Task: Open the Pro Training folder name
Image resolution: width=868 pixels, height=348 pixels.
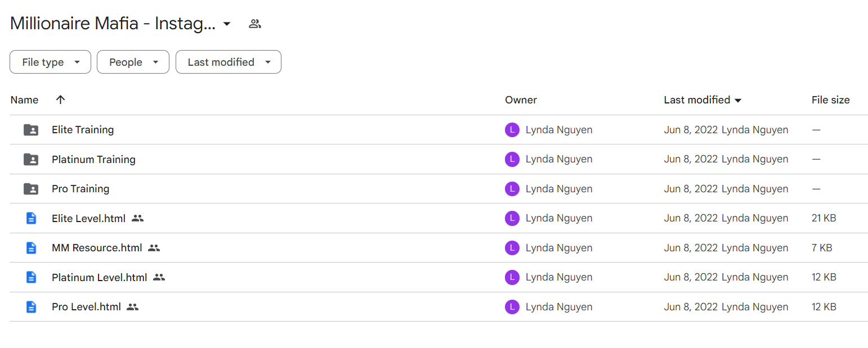Action: 80,189
